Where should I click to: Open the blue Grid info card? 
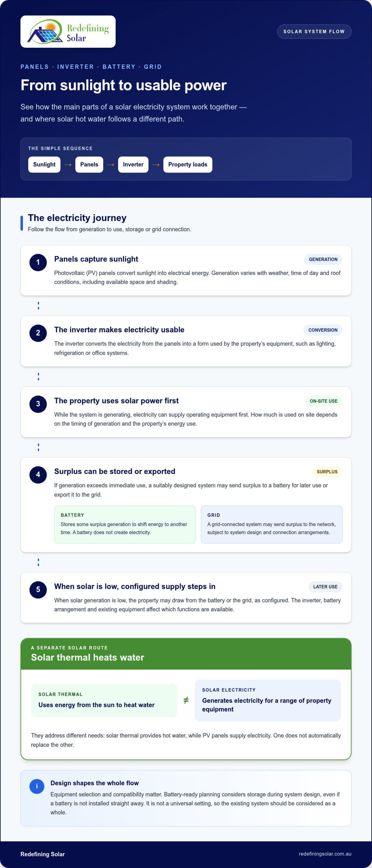point(271,525)
